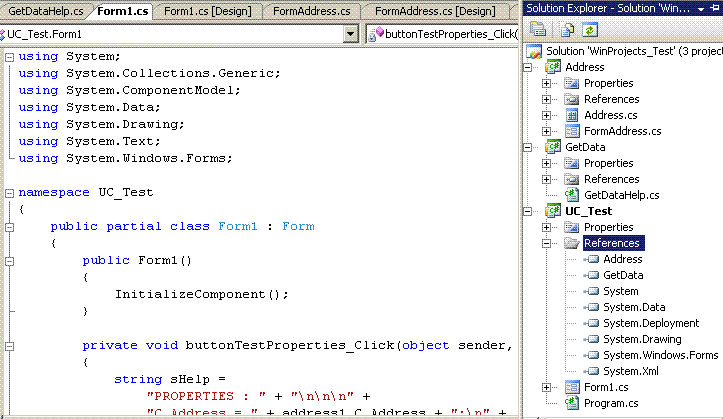Pin the Solution Explorer panel with auto-hide pushpin
Viewport: 723px width, 419px height.
pyautogui.click(x=716, y=8)
